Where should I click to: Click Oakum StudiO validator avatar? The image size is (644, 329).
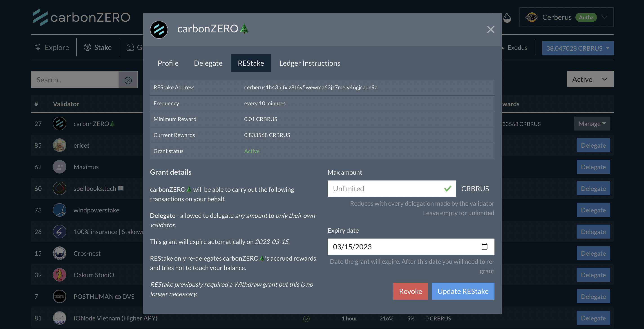pyautogui.click(x=60, y=275)
